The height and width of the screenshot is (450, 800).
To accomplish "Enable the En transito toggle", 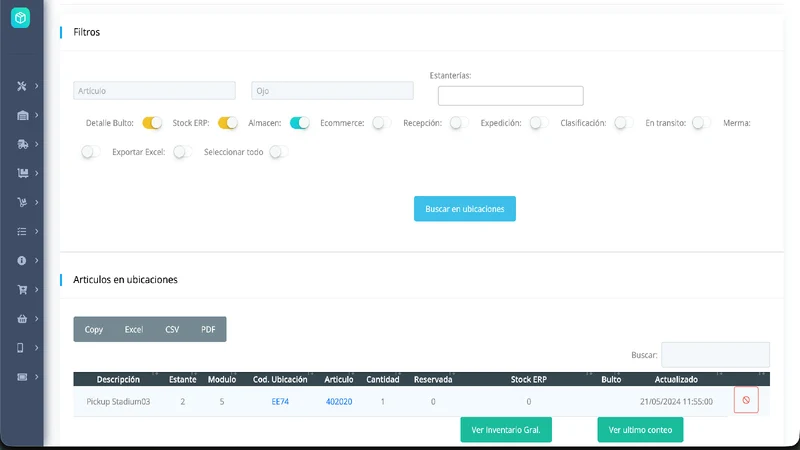I will coord(701,123).
